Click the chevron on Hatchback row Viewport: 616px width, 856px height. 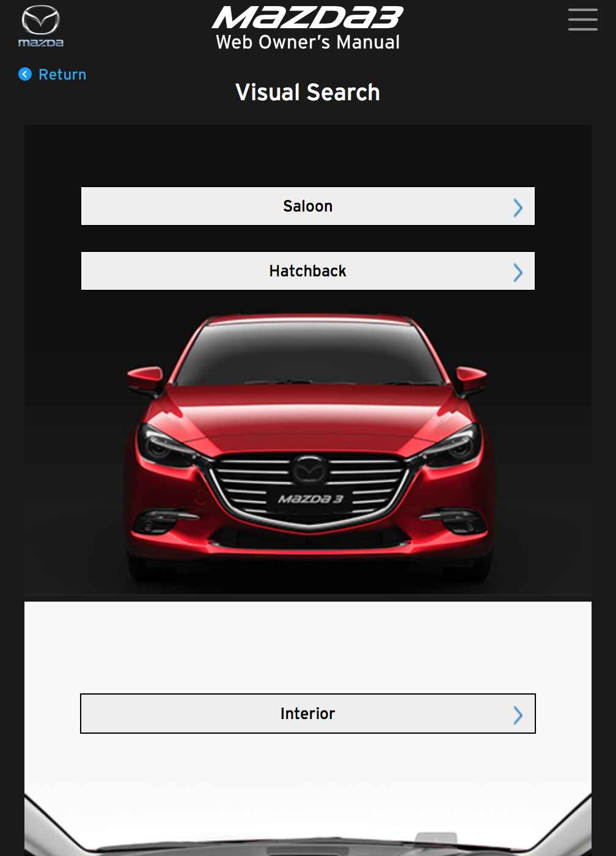pyautogui.click(x=518, y=273)
